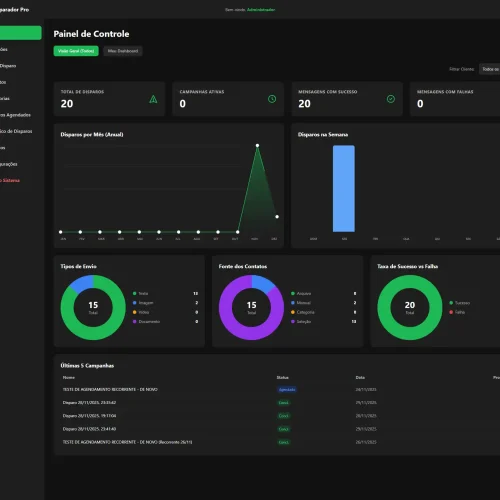
Task: Click the Mensagens com Sucesso check icon
Action: 391,99
